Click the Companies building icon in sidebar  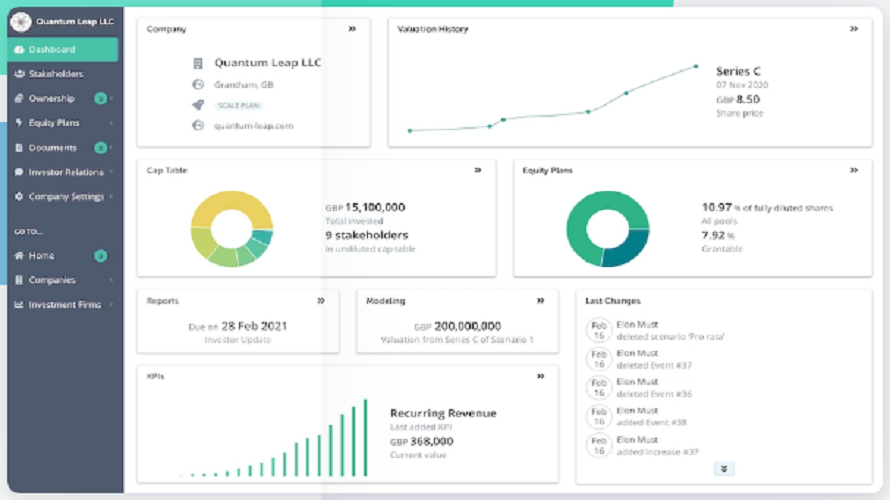tap(19, 280)
